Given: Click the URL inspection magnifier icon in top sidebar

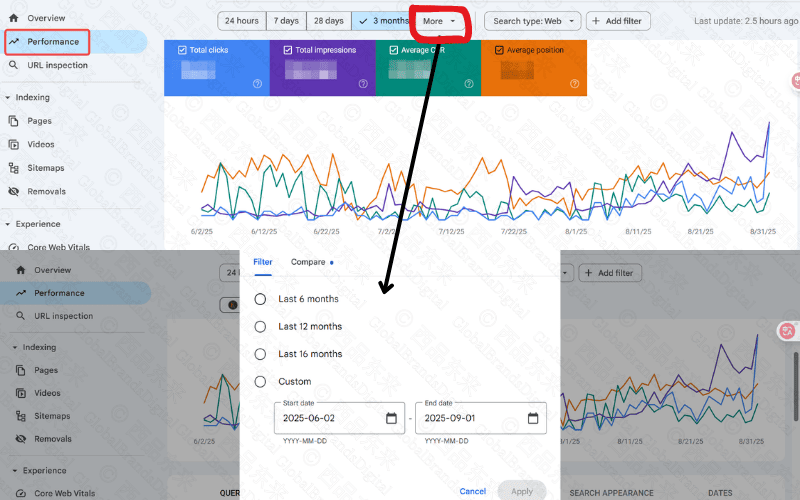Looking at the screenshot, I should pos(14,65).
